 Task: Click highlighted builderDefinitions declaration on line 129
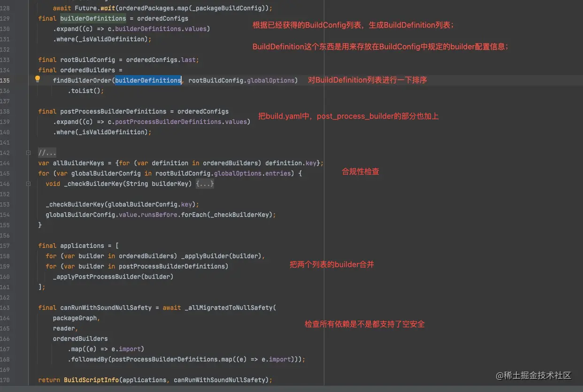pyautogui.click(x=93, y=18)
